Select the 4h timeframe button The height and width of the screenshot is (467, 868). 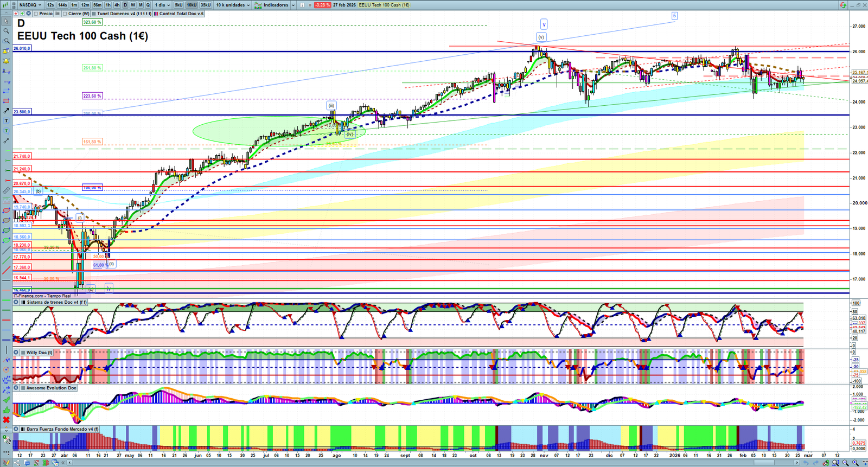117,5
